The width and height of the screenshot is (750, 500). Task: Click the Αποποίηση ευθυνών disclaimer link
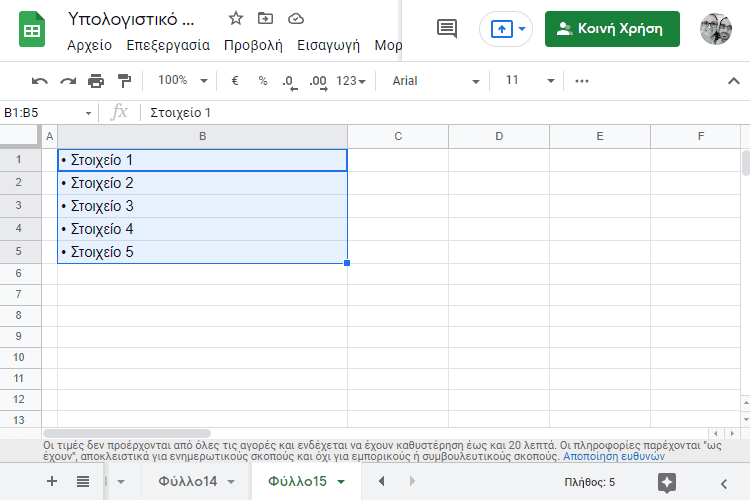614,456
